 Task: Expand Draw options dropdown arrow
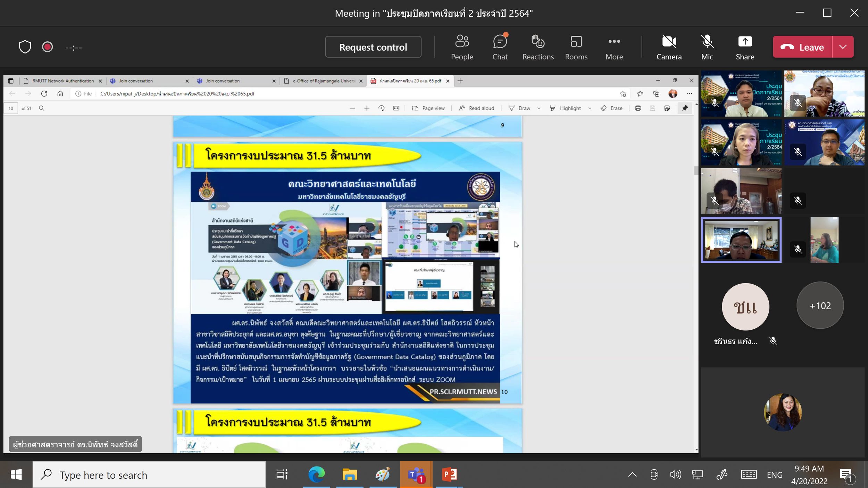click(539, 108)
